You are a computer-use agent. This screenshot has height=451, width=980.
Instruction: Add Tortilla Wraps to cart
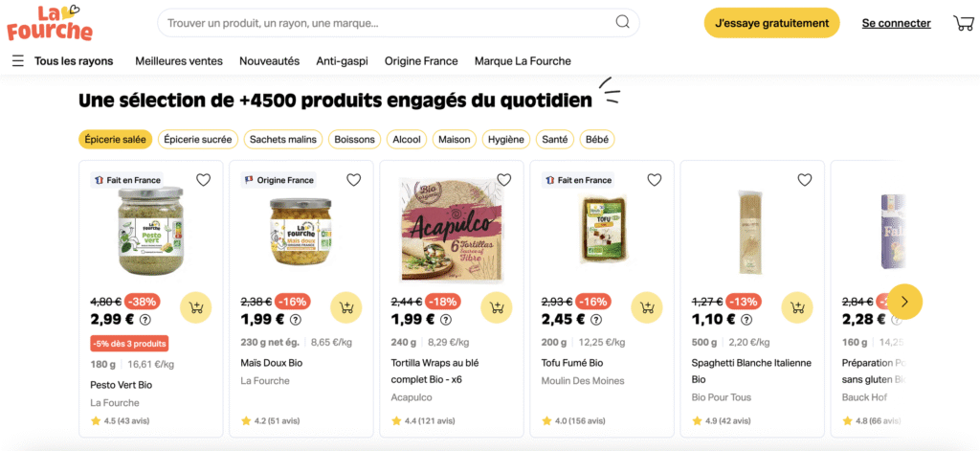point(496,307)
